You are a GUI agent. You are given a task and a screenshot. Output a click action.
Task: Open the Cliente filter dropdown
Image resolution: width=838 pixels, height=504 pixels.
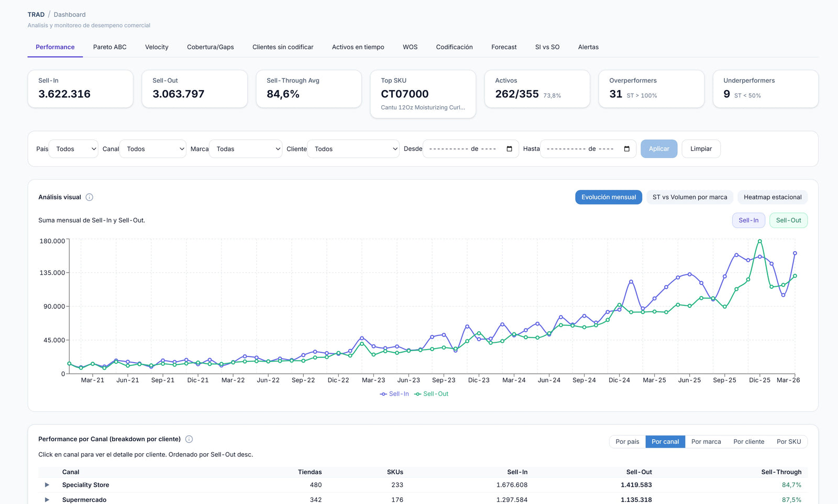coord(354,149)
